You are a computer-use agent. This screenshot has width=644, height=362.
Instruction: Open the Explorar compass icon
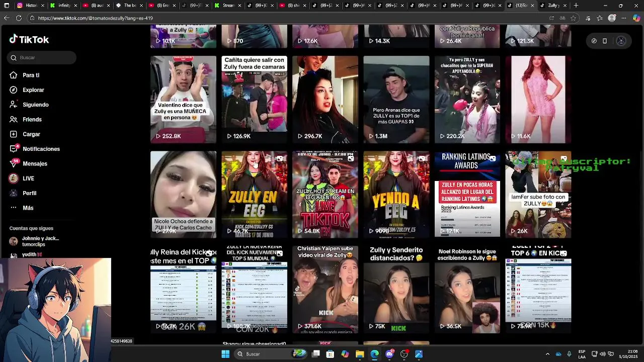[13, 89]
